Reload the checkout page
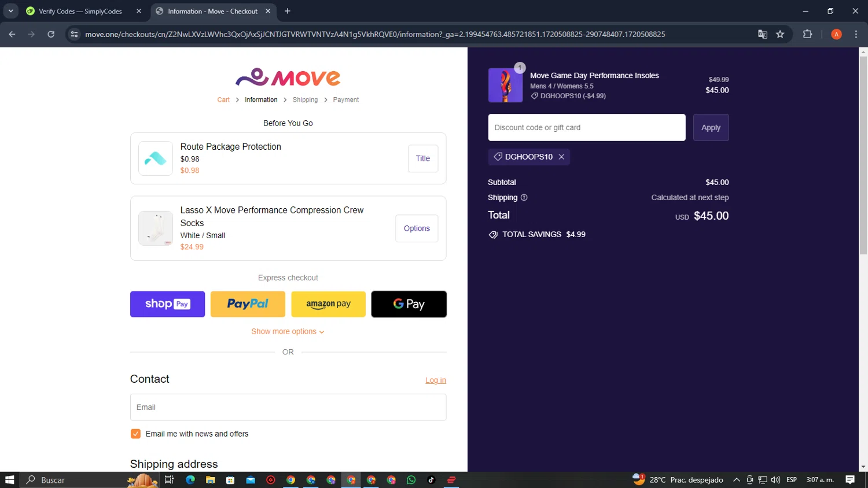Screen dimensions: 868x488 coord(51,34)
